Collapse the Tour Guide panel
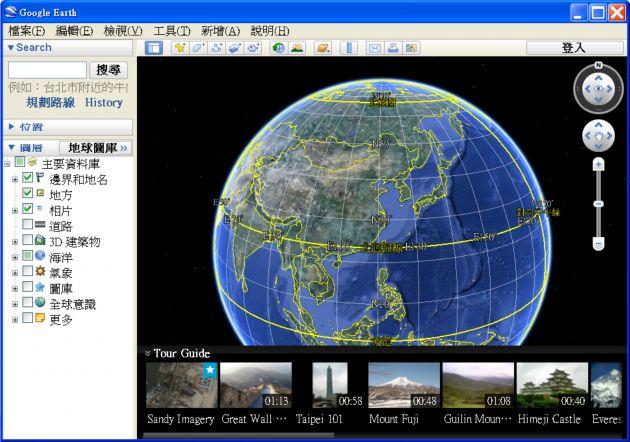The image size is (630, 442). coord(147,353)
